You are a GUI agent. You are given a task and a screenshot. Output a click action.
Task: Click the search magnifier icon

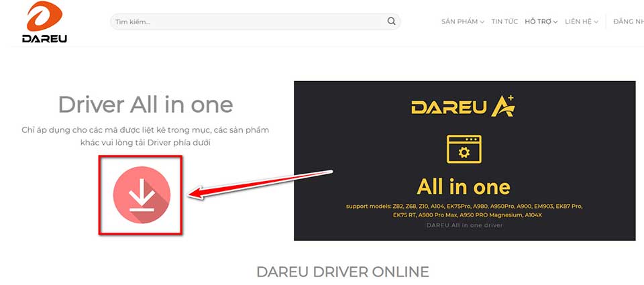pos(391,21)
